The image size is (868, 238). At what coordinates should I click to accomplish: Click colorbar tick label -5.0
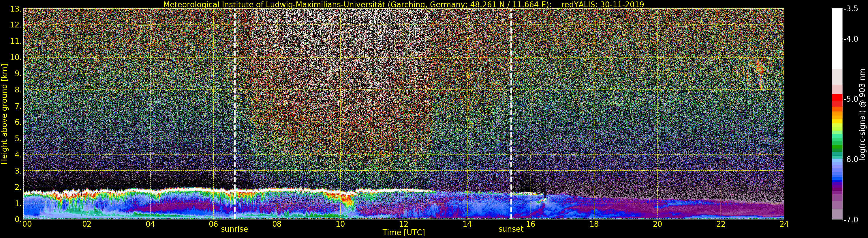pyautogui.click(x=851, y=99)
